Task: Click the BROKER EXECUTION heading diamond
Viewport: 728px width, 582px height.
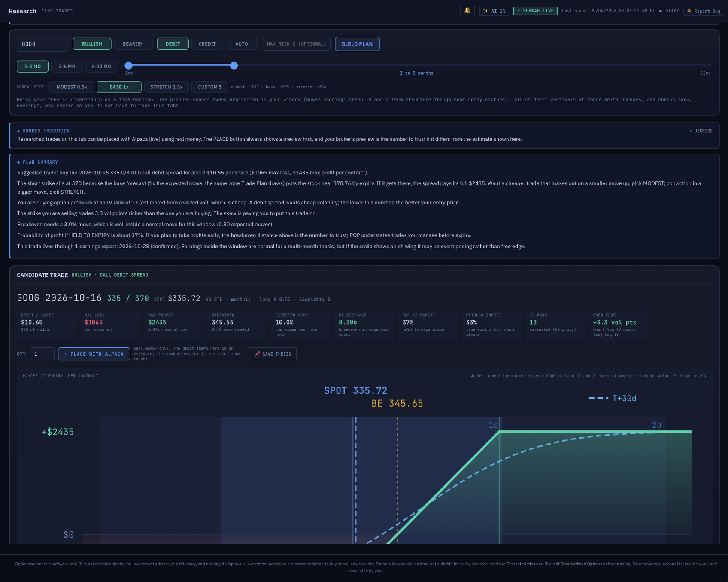Action: click(x=18, y=131)
